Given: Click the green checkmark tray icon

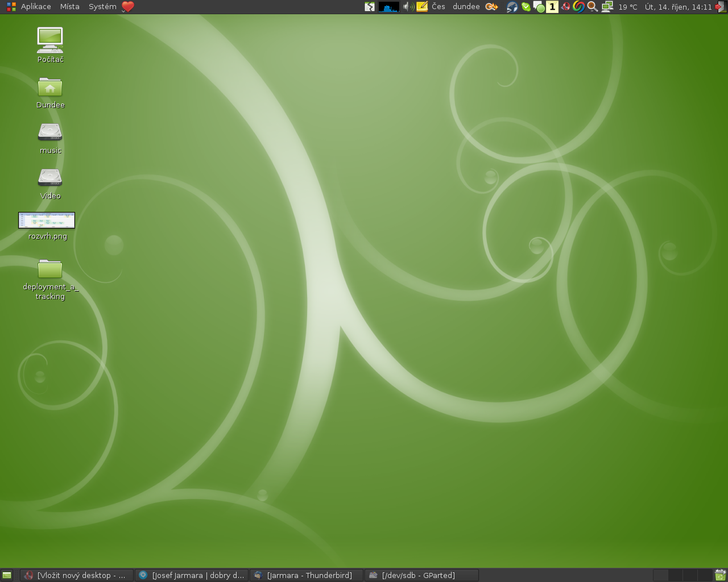Looking at the screenshot, I should [526, 7].
